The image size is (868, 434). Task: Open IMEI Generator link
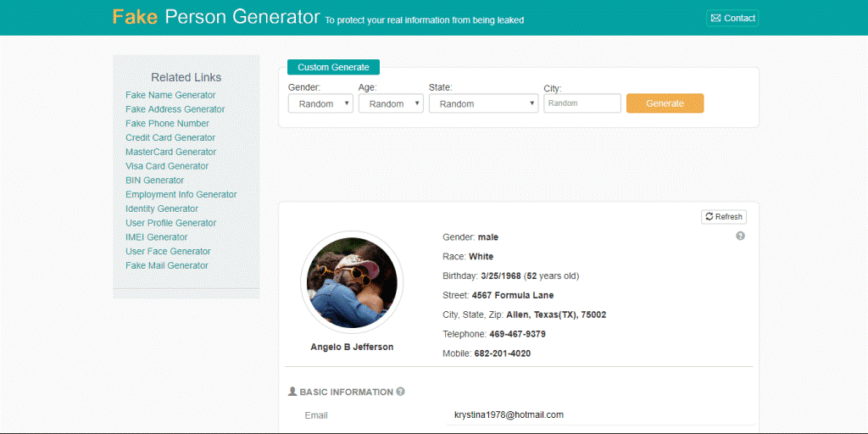tap(157, 237)
